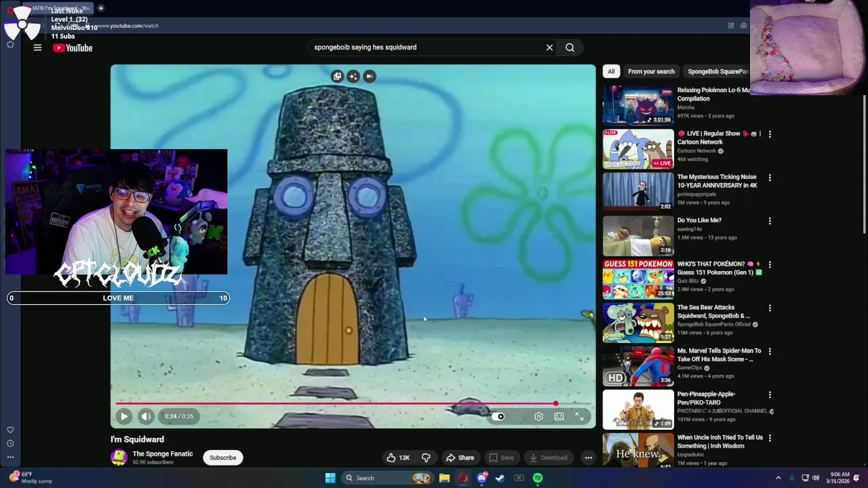The height and width of the screenshot is (488, 868).
Task: Open Do You Like Me? video title
Action: point(699,220)
